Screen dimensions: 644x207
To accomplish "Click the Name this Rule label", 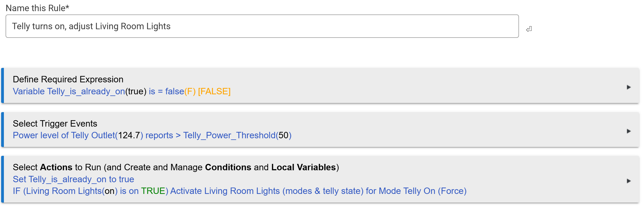I will click(37, 8).
